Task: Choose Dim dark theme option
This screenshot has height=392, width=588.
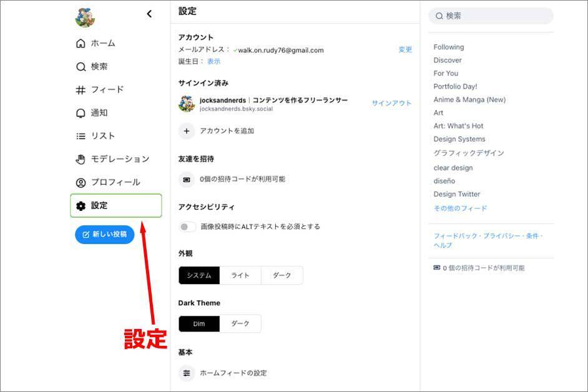Action: 199,323
